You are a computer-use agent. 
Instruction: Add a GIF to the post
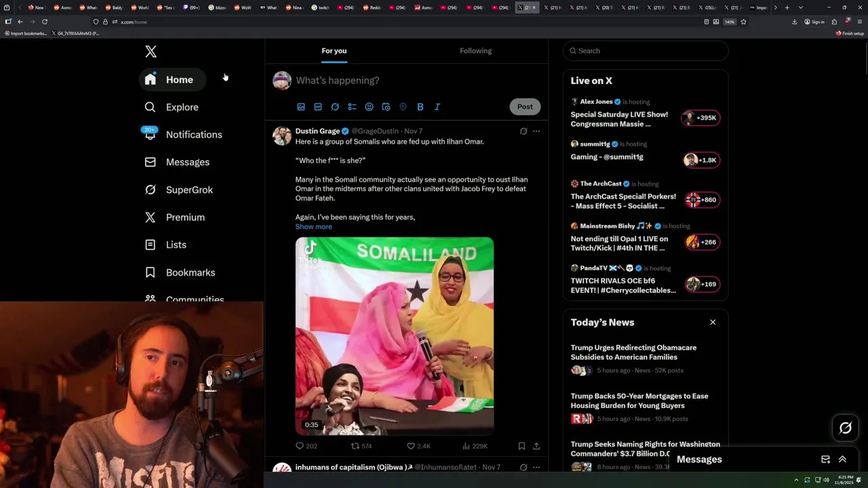318,107
